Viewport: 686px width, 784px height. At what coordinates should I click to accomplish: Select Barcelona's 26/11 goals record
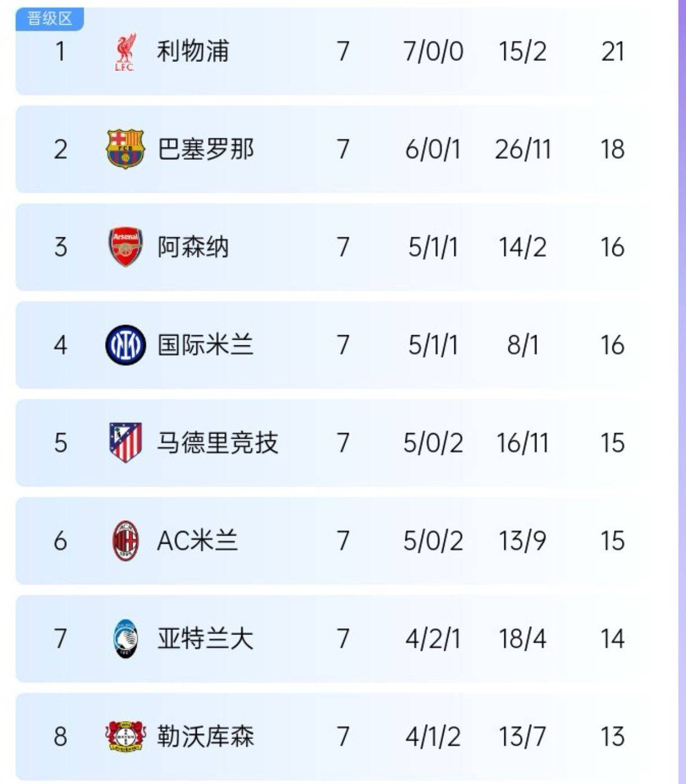point(523,149)
